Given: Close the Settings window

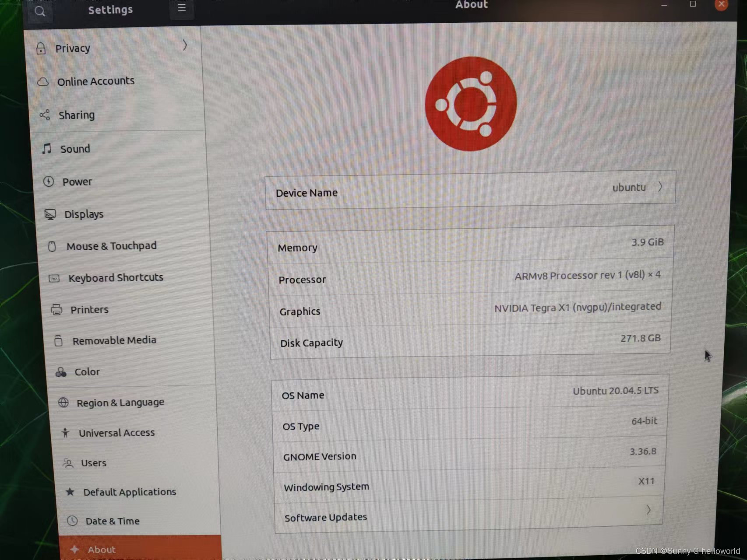Looking at the screenshot, I should 721,4.
